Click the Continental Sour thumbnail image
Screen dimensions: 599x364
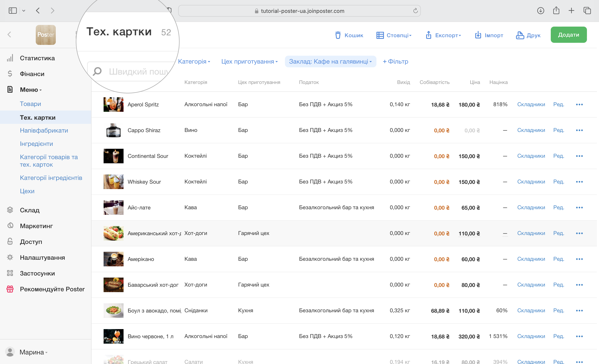(113, 156)
